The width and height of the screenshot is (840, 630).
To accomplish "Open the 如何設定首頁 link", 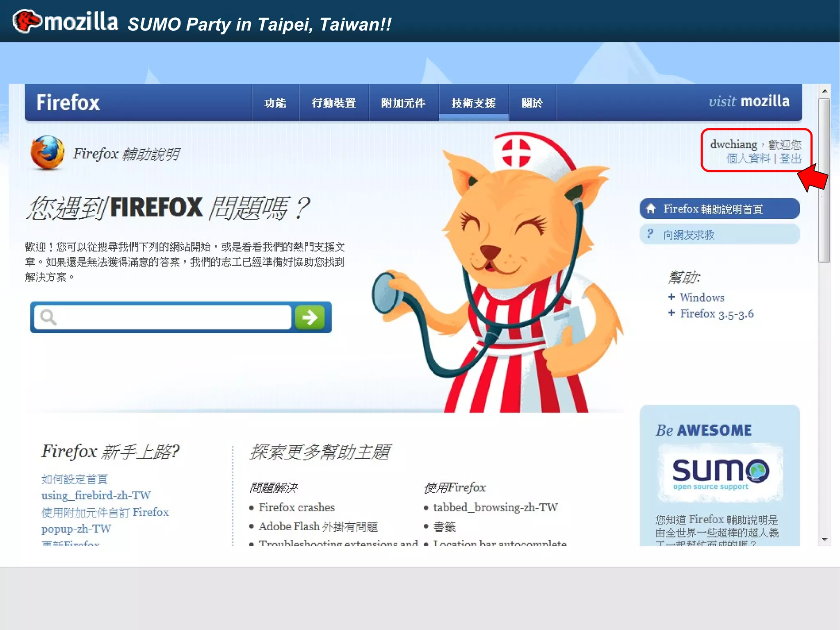I will 75,479.
